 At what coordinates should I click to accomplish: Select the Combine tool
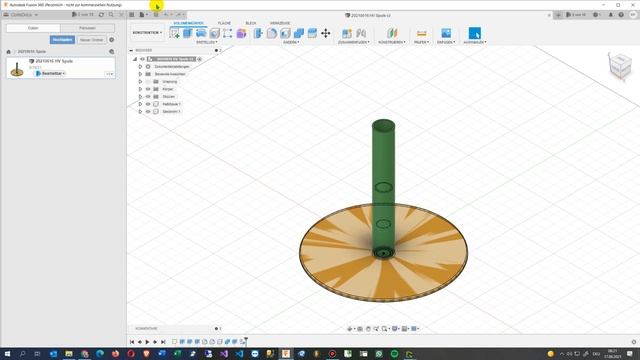tap(299, 33)
